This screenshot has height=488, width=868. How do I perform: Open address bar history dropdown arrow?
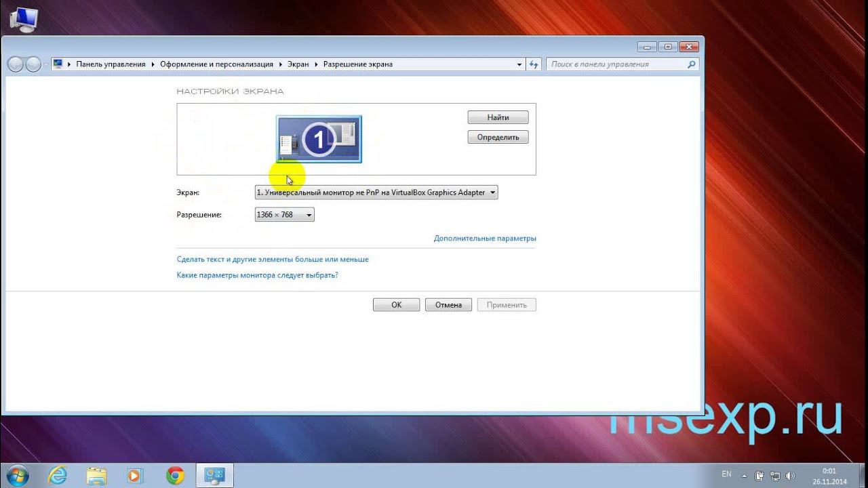[x=520, y=64]
